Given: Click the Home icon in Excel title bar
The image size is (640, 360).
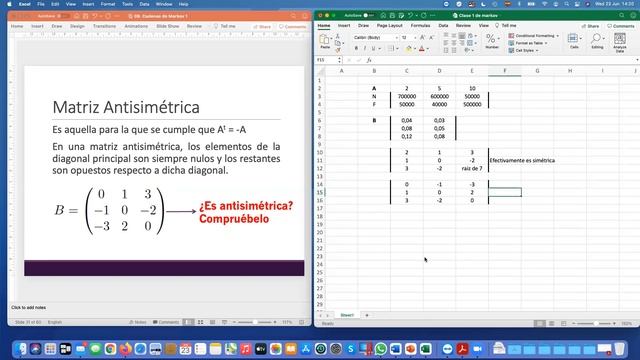Looking at the screenshot, I should tap(383, 16).
